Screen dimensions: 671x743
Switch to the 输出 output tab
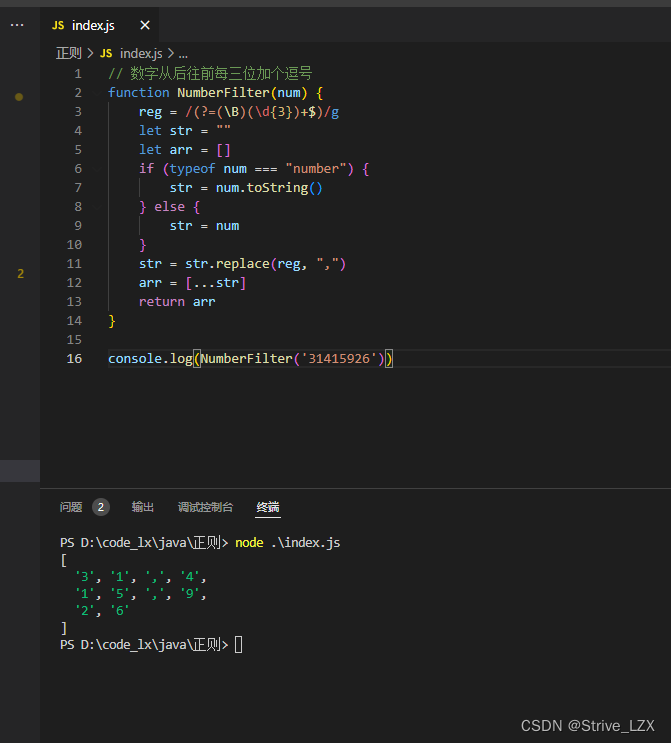click(143, 507)
